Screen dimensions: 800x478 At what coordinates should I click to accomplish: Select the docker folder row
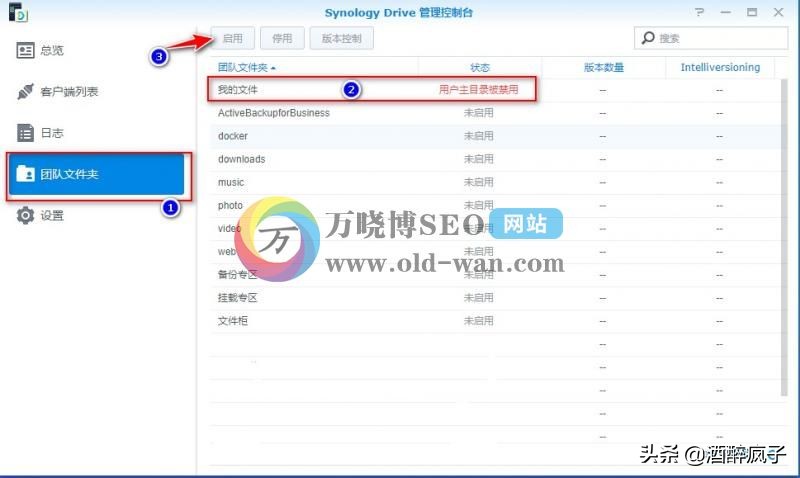coord(495,136)
